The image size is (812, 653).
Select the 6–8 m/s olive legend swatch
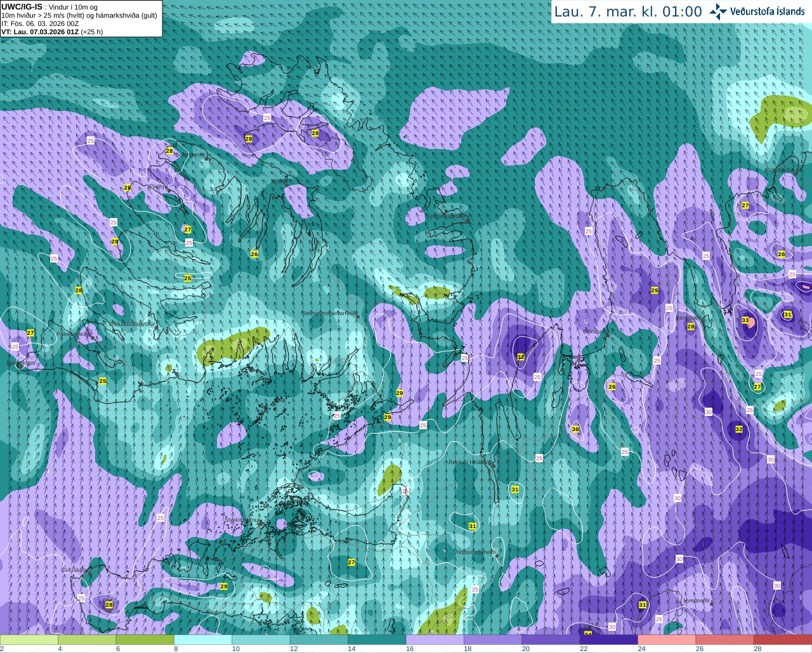tap(145, 640)
